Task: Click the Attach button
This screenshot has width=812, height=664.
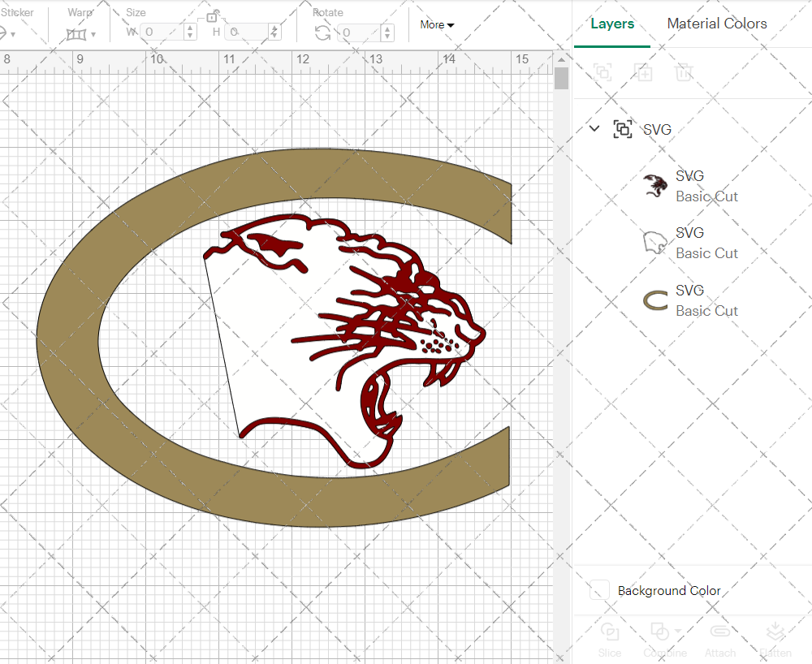Action: coord(719,640)
